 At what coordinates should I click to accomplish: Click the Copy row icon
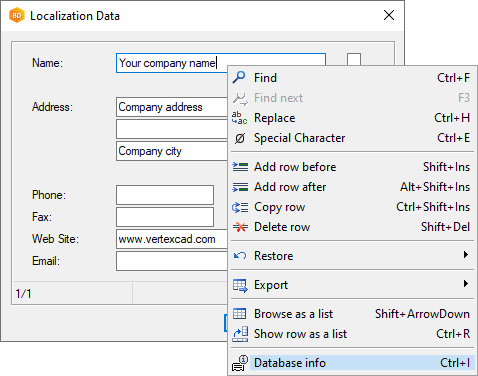[240, 207]
